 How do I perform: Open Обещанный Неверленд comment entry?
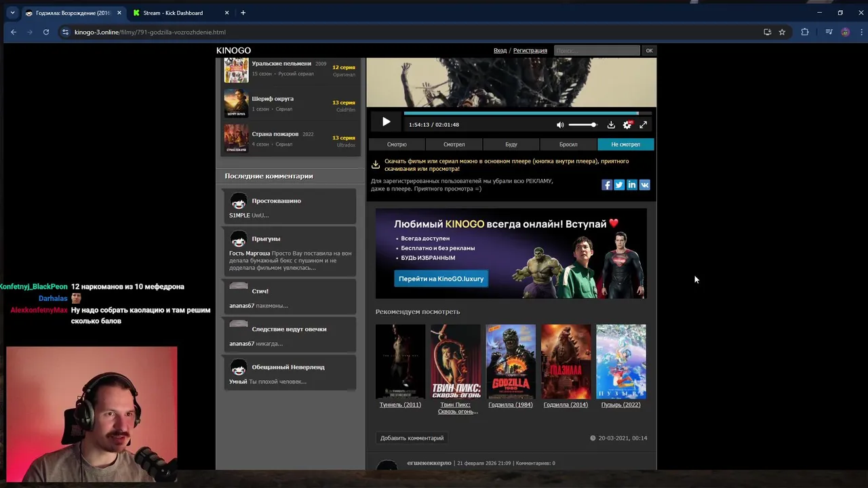pos(290,373)
